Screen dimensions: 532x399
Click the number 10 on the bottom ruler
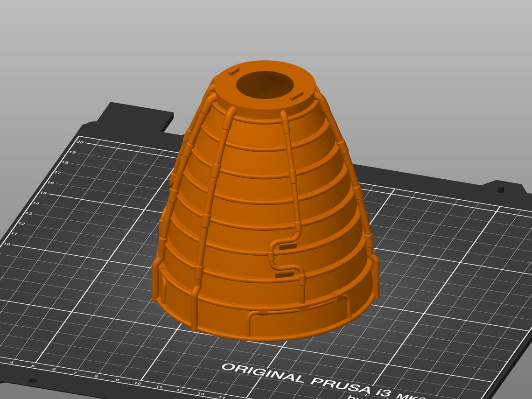tap(138, 383)
